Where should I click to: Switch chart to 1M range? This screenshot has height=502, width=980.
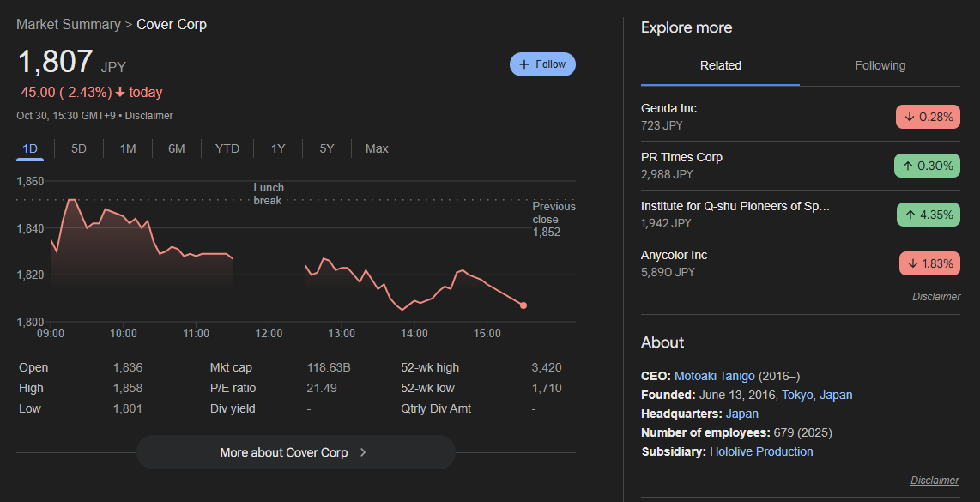[x=128, y=148]
